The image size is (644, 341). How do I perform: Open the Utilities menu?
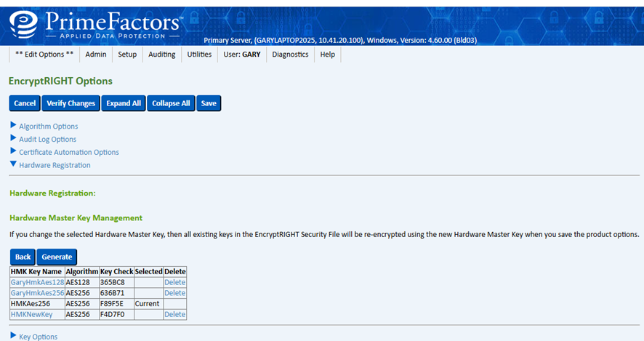pyautogui.click(x=199, y=55)
